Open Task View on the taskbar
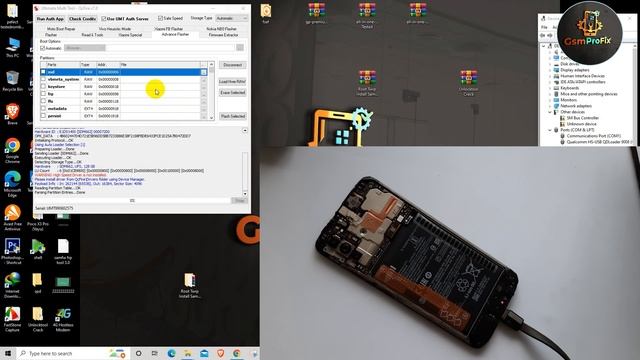This screenshot has height=360, width=640. click(x=155, y=353)
